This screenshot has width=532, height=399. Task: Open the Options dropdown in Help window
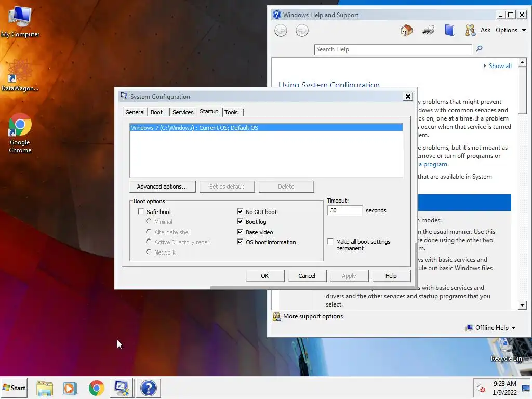[x=511, y=30]
